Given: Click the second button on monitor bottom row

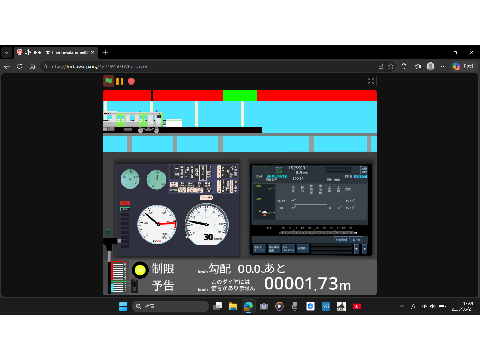Looking at the screenshot, I should pyautogui.click(x=274, y=248).
